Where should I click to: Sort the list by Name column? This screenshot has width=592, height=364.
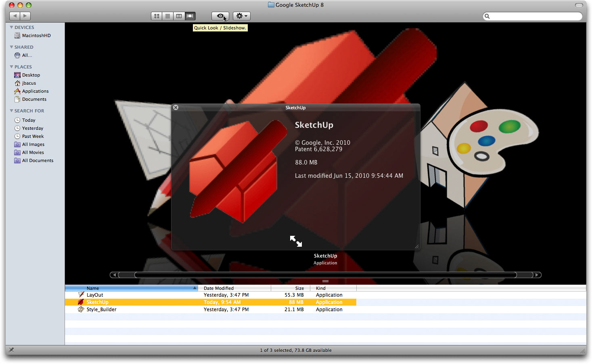pyautogui.click(x=131, y=288)
